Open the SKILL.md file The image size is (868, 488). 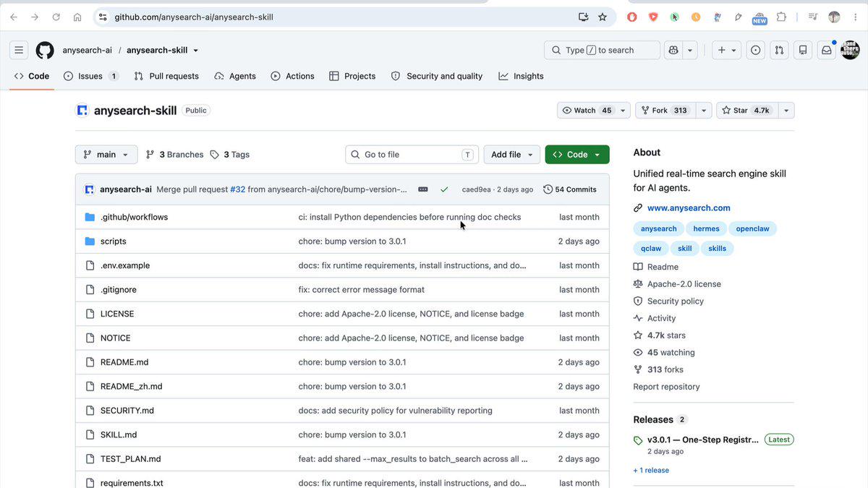[119, 435]
